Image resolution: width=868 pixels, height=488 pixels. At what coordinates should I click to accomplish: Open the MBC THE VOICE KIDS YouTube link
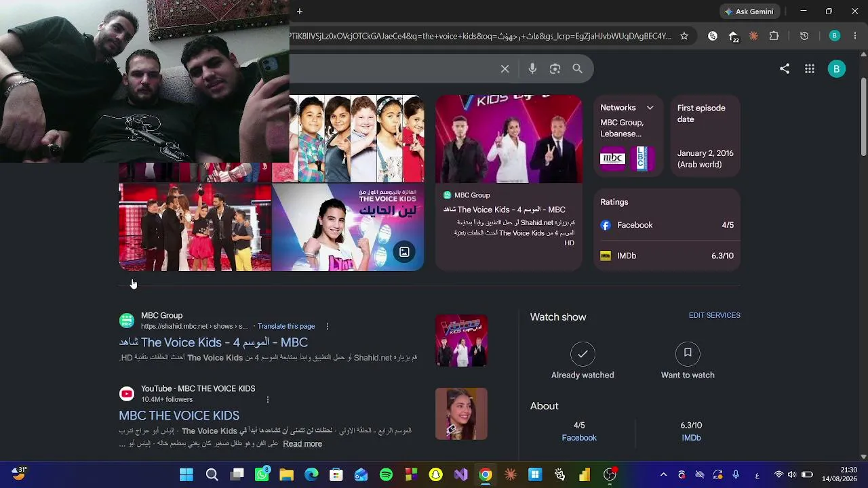pos(179,415)
